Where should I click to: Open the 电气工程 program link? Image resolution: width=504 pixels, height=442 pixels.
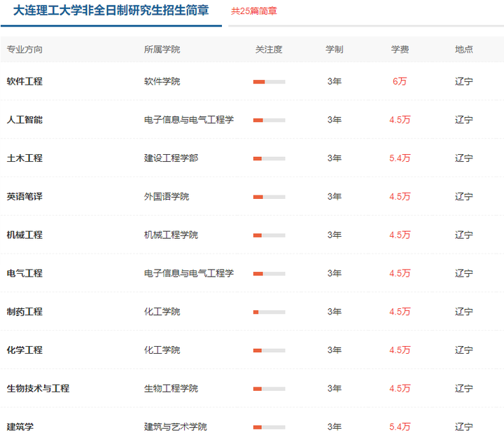click(x=24, y=273)
